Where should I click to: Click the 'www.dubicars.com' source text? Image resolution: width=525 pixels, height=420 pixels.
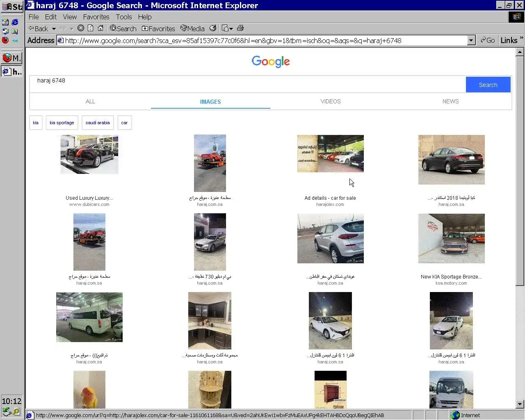point(89,204)
